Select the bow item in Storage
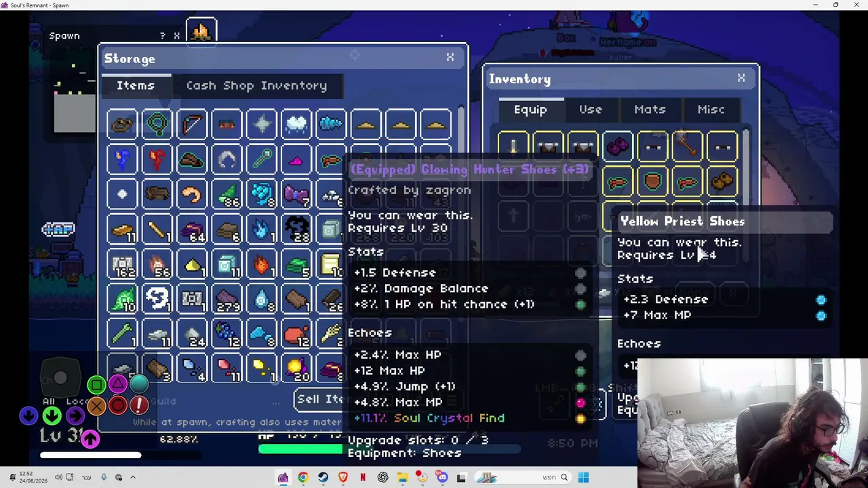This screenshot has height=488, width=868. coord(192,124)
